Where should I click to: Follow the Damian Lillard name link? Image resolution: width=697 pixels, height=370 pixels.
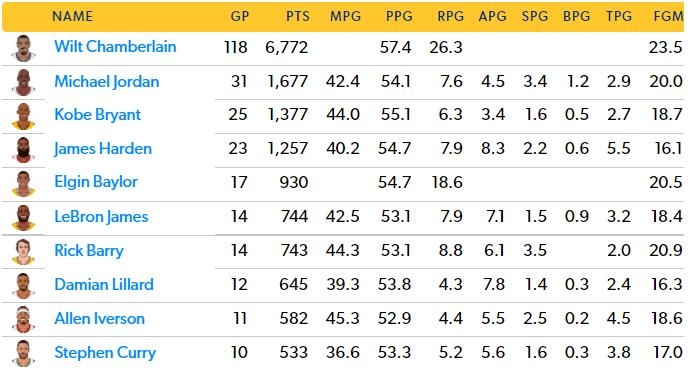[104, 284]
